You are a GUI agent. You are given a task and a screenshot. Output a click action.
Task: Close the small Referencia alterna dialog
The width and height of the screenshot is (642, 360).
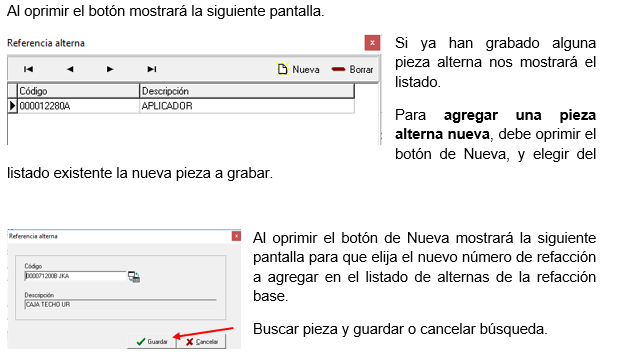[x=236, y=236]
